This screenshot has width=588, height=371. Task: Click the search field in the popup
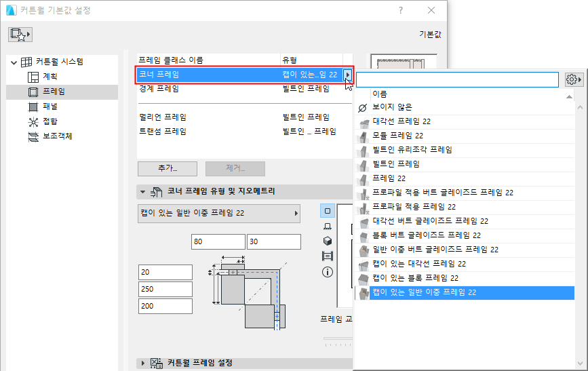457,80
